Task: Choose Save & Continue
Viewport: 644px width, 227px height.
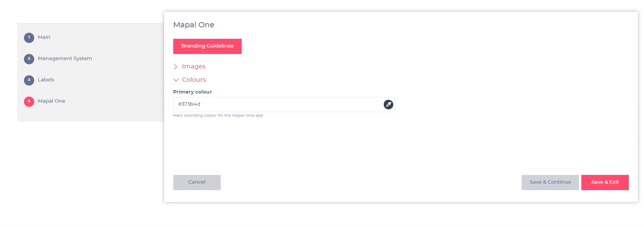Action: (550, 183)
